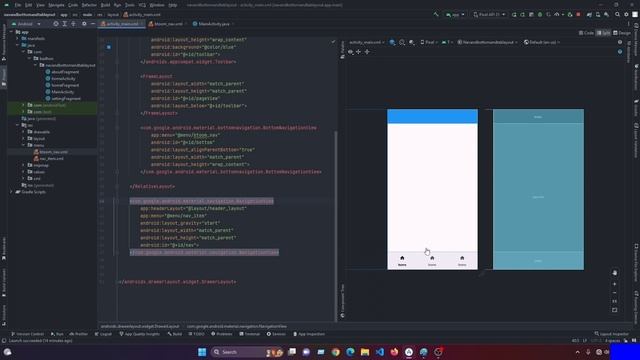The height and width of the screenshot is (360, 640).
Task: Open File Explorer from taskbar
Action: coord(365,352)
